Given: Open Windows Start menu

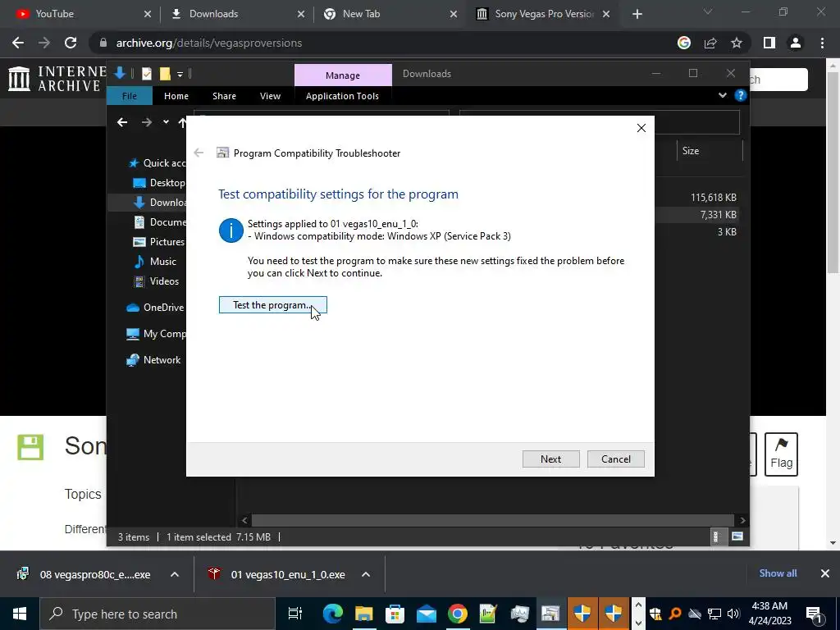Looking at the screenshot, I should pos(20,614).
